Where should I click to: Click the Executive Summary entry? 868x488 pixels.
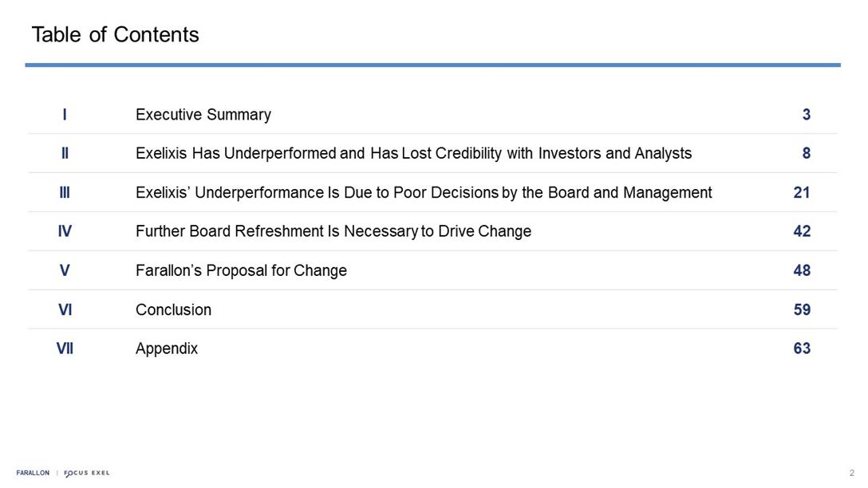[203, 115]
